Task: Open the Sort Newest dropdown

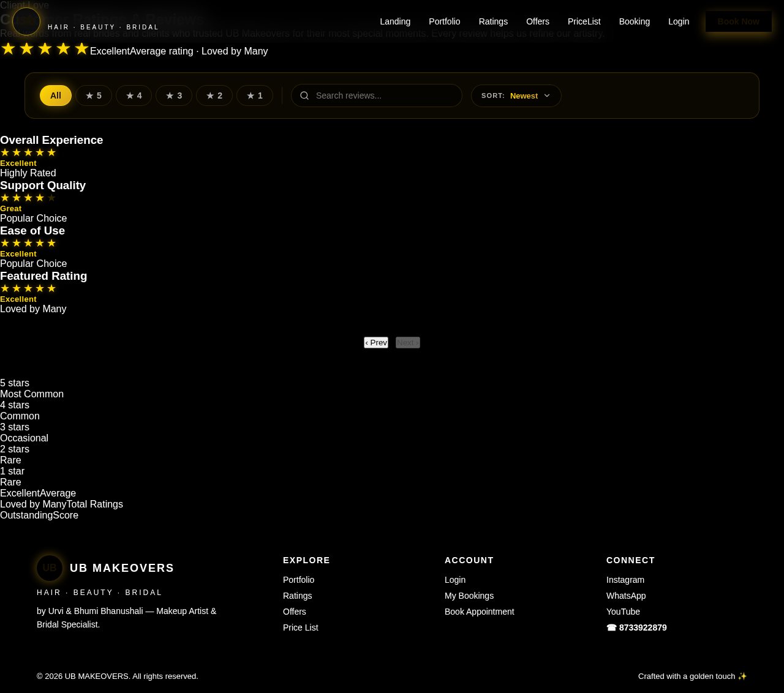Action: coord(516,96)
